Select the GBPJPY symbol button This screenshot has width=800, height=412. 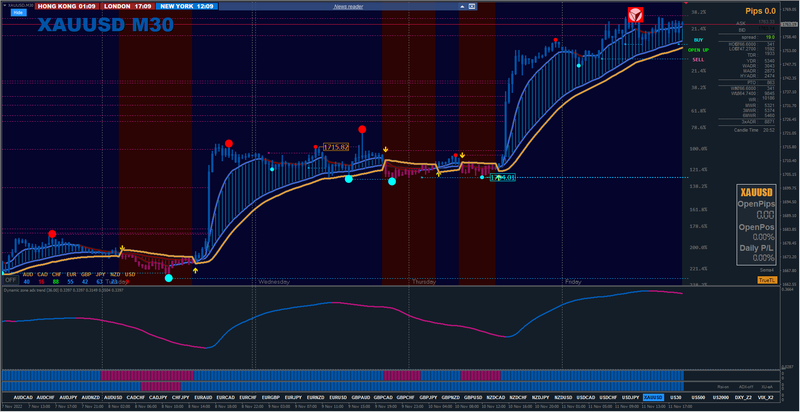tap(428, 397)
